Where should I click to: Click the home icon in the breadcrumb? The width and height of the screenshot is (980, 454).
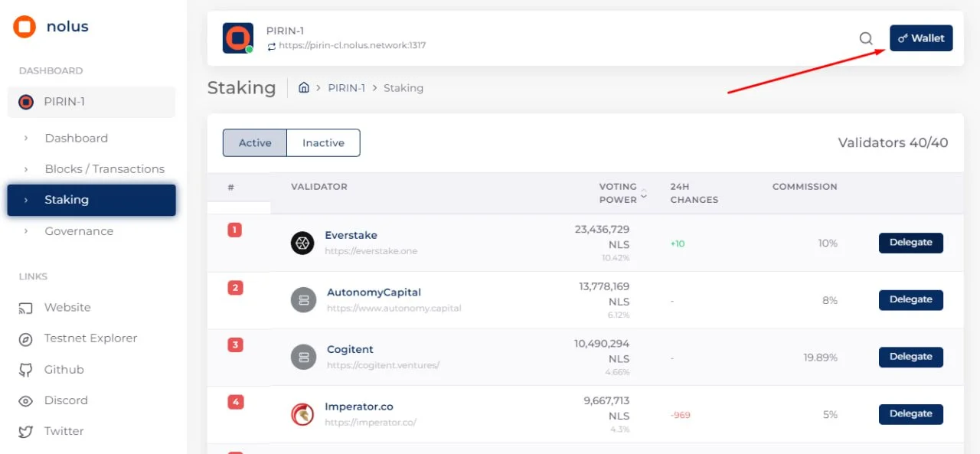pyautogui.click(x=304, y=87)
